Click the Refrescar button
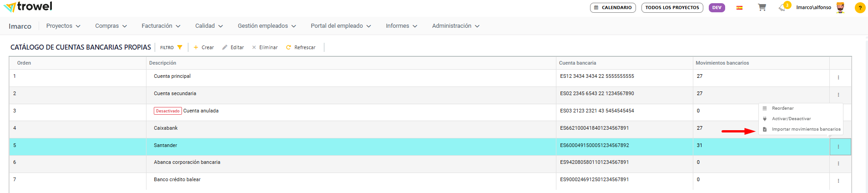868x193 pixels. pos(301,47)
